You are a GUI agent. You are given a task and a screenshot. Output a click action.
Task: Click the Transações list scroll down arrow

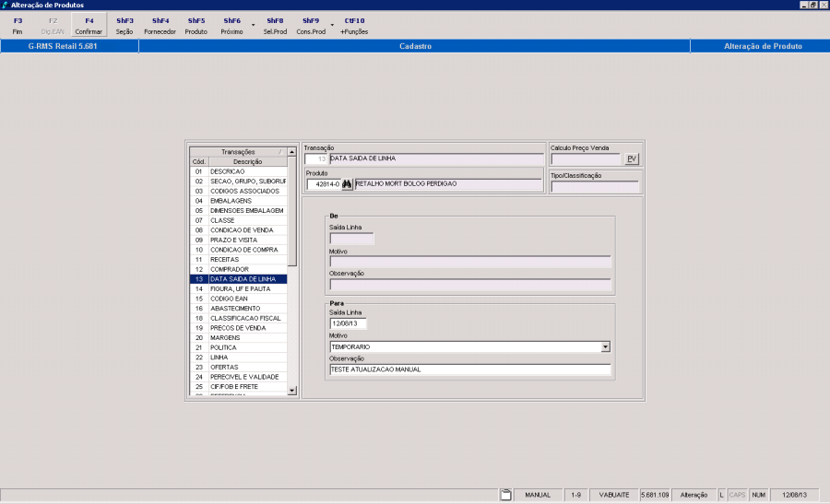291,391
